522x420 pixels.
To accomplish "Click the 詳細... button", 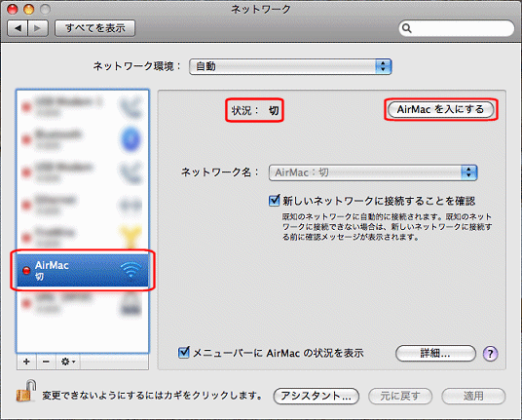I will (435, 353).
